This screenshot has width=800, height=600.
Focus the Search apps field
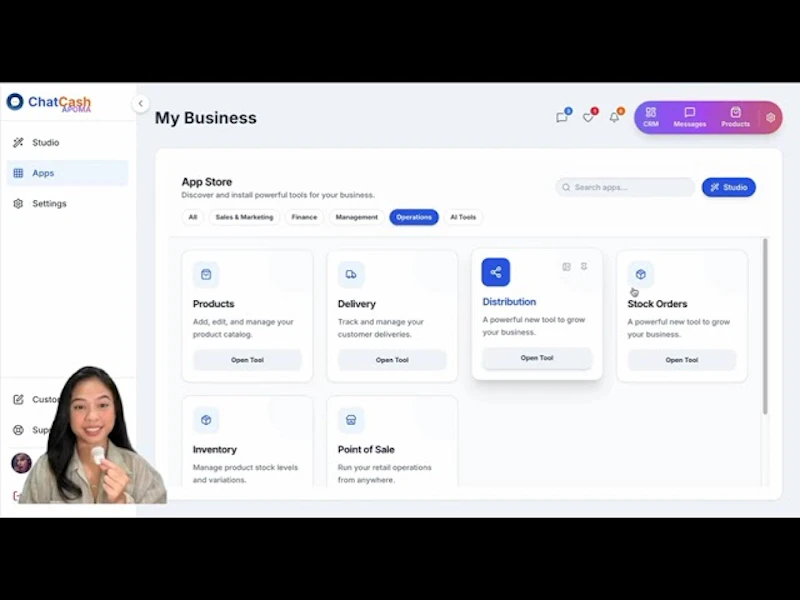[625, 187]
